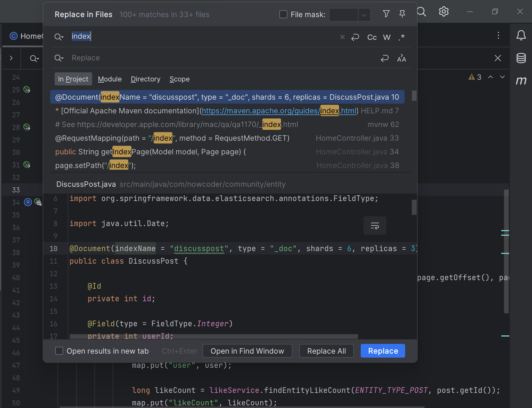Insert new line in search field
The height and width of the screenshot is (408, 532).
355,37
